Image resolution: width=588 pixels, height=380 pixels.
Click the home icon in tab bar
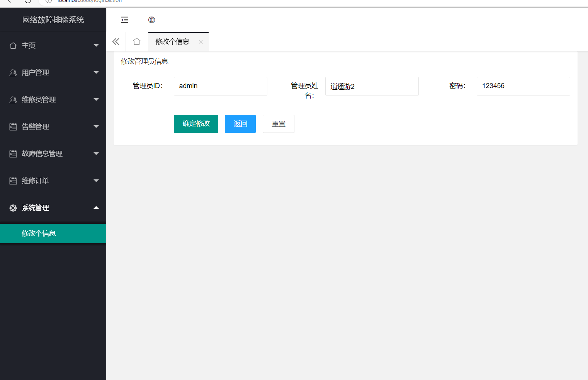(136, 41)
